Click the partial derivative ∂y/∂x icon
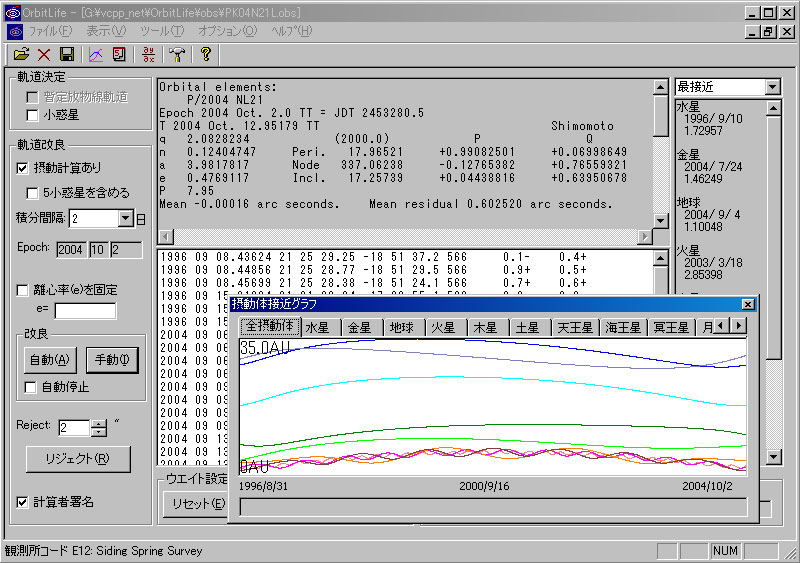The image size is (800, 563). coord(149,54)
